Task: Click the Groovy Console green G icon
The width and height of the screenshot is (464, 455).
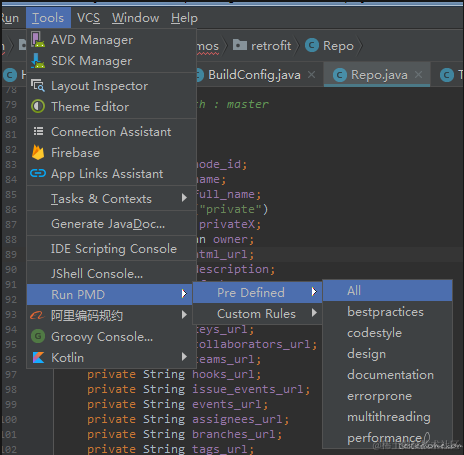Action: point(38,336)
